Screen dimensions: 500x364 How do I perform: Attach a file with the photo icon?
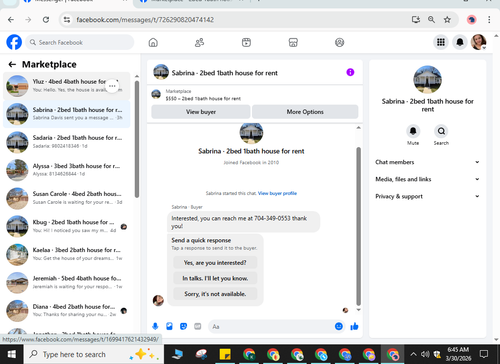(169, 326)
